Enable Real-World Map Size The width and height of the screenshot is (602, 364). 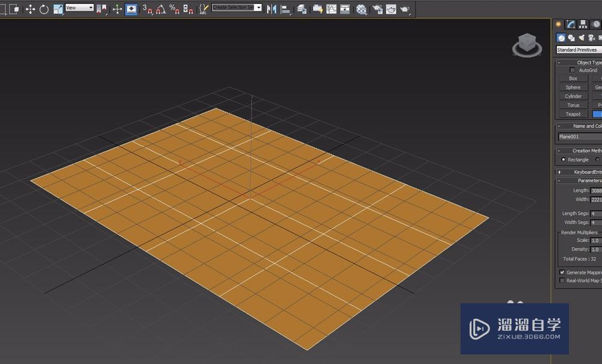coord(561,280)
